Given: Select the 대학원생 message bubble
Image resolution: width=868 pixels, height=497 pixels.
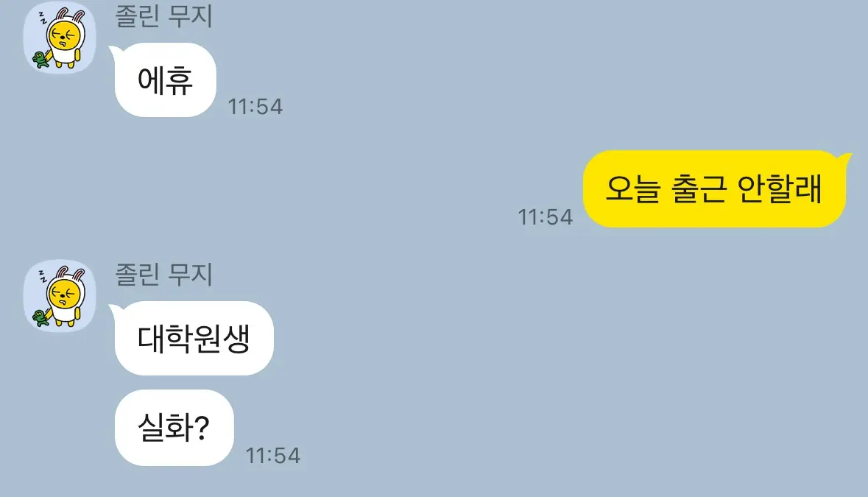Looking at the screenshot, I should 193,338.
